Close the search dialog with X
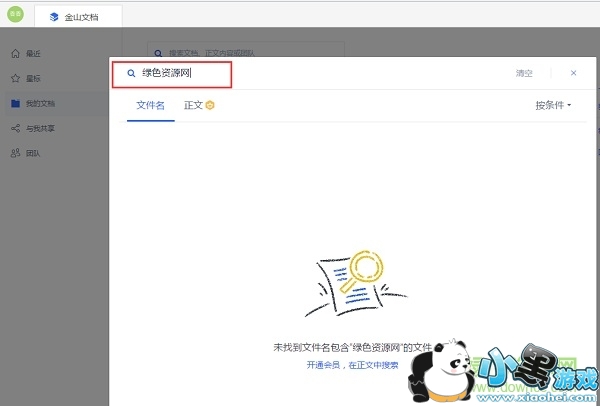The height and width of the screenshot is (406, 600). point(573,73)
